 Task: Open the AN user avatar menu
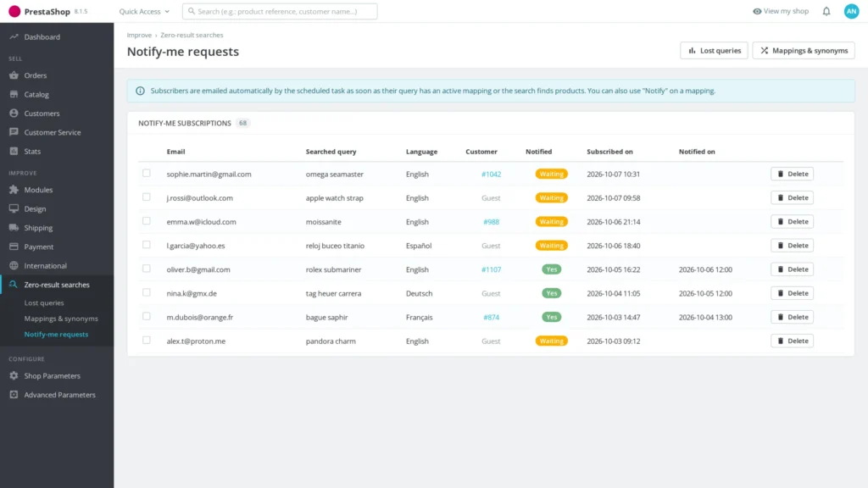tap(851, 11)
